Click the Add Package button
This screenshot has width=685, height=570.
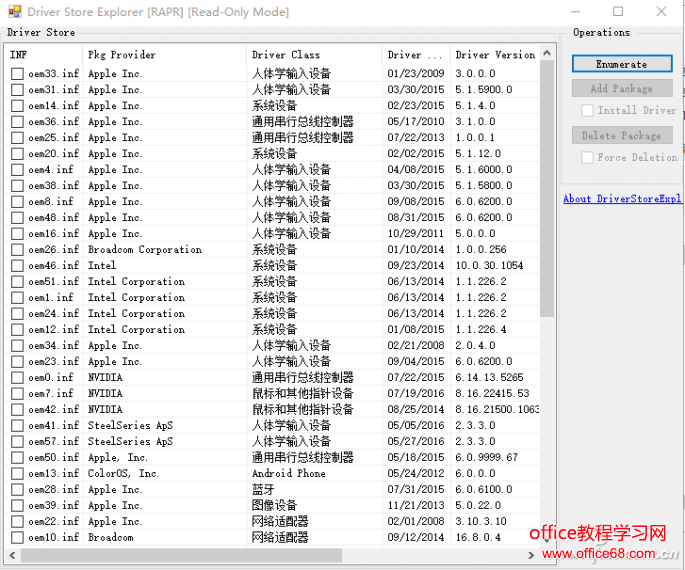(x=621, y=88)
